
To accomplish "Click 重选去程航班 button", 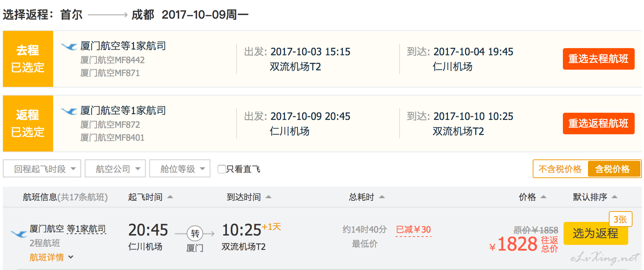I will click(598, 59).
